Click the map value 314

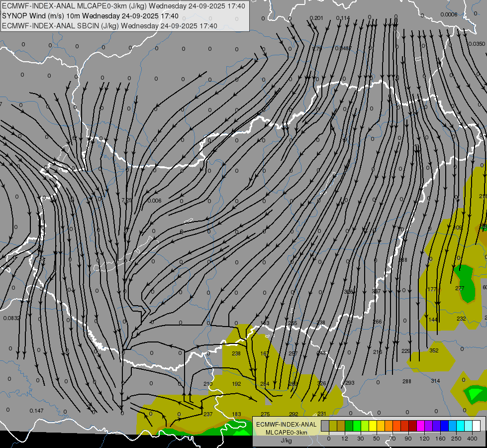435,381
